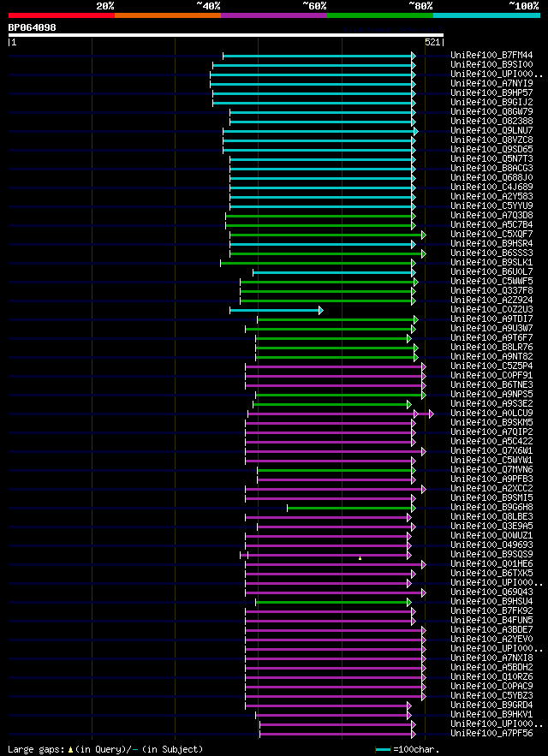
Task: Click the green alignment bar for B9SLK1
Action: tap(316, 263)
